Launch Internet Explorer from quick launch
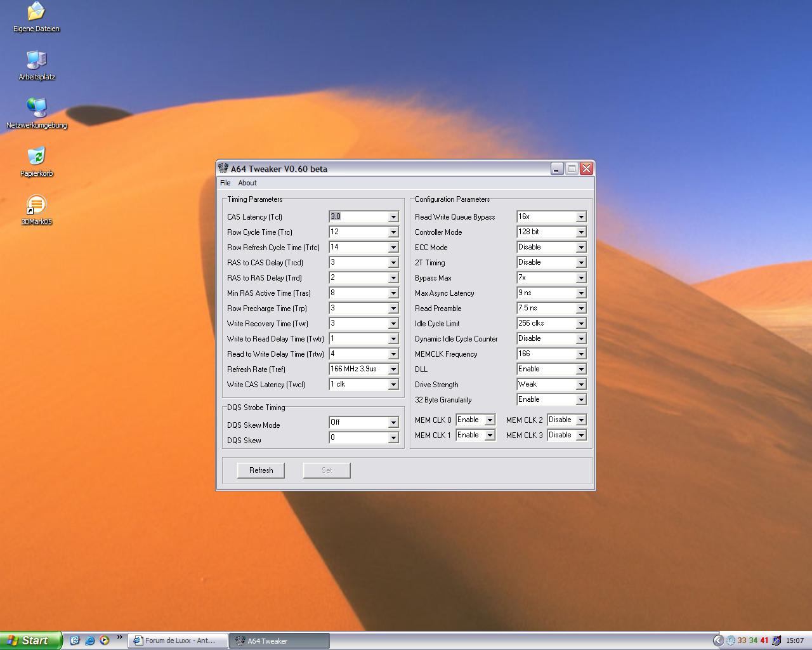Viewport: 812px width, 650px height. click(89, 640)
